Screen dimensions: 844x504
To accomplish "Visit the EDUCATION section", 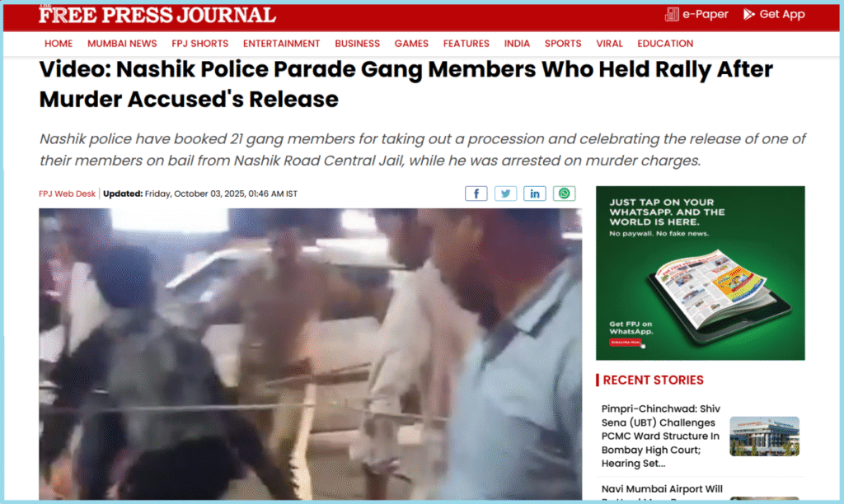I will (665, 44).
